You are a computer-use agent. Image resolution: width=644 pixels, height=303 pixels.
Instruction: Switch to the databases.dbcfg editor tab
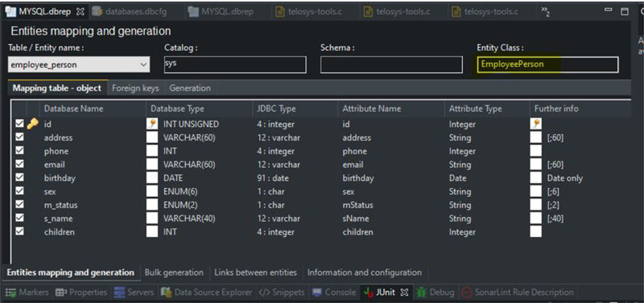coord(130,11)
